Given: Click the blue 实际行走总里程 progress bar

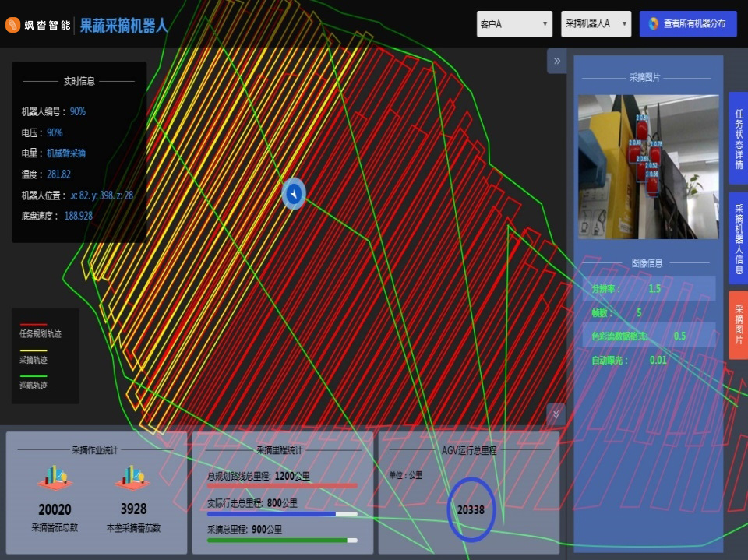Looking at the screenshot, I should point(281,514).
